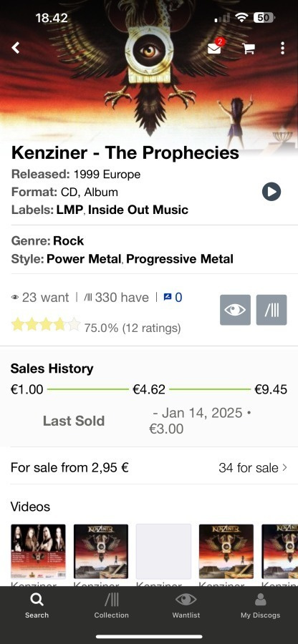This screenshot has width=298, height=644.
Task: Toggle add to collection shelf button
Action: [x=271, y=310]
